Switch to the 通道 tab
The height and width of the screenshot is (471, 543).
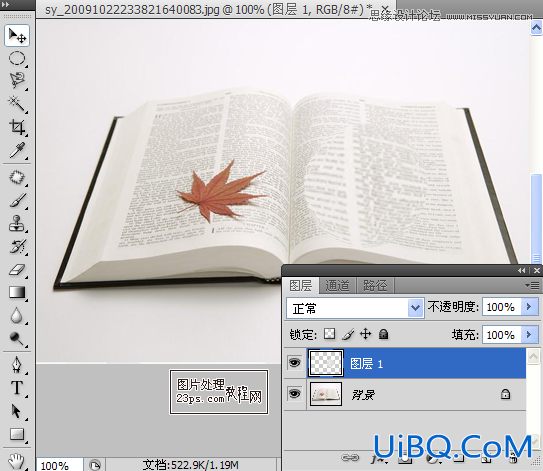(x=337, y=285)
